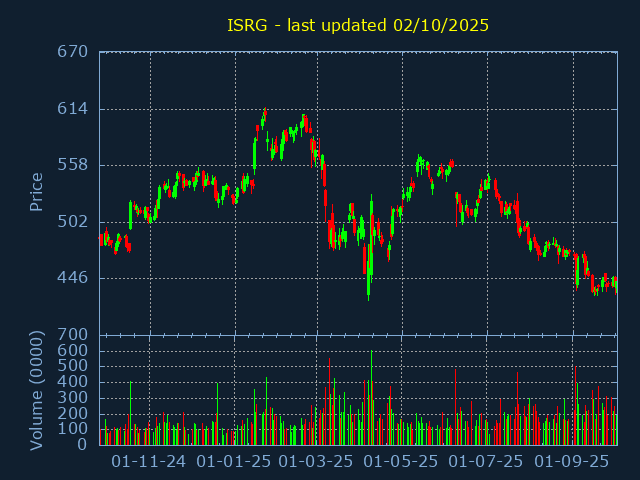Screen dimensions: 640x480
Task: Click the 01-05-25 date label
Action: 401,461
